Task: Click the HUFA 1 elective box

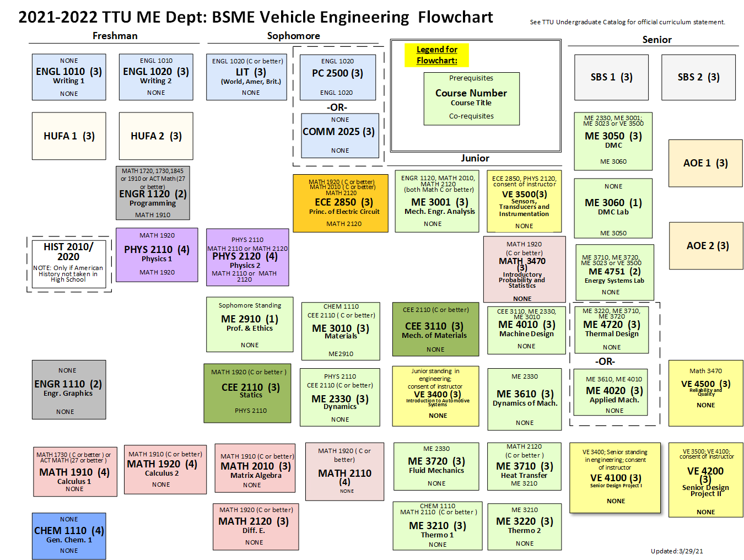Action: coord(69,136)
